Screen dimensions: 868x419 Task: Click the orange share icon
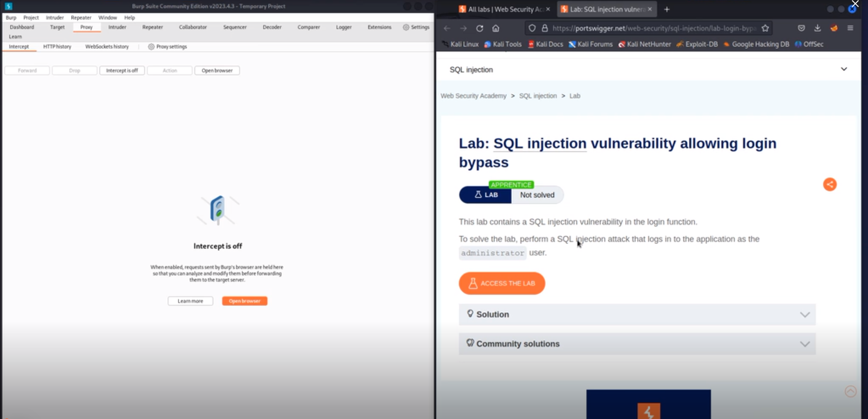[x=830, y=184]
